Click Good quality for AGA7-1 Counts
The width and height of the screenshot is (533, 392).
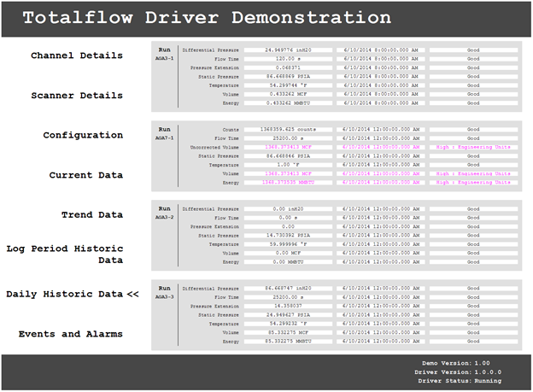(x=473, y=130)
